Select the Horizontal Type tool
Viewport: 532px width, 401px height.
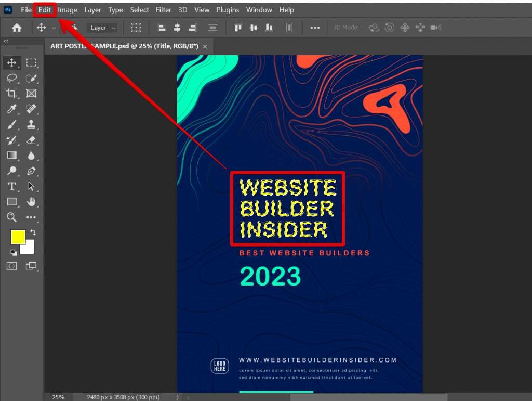pos(11,186)
